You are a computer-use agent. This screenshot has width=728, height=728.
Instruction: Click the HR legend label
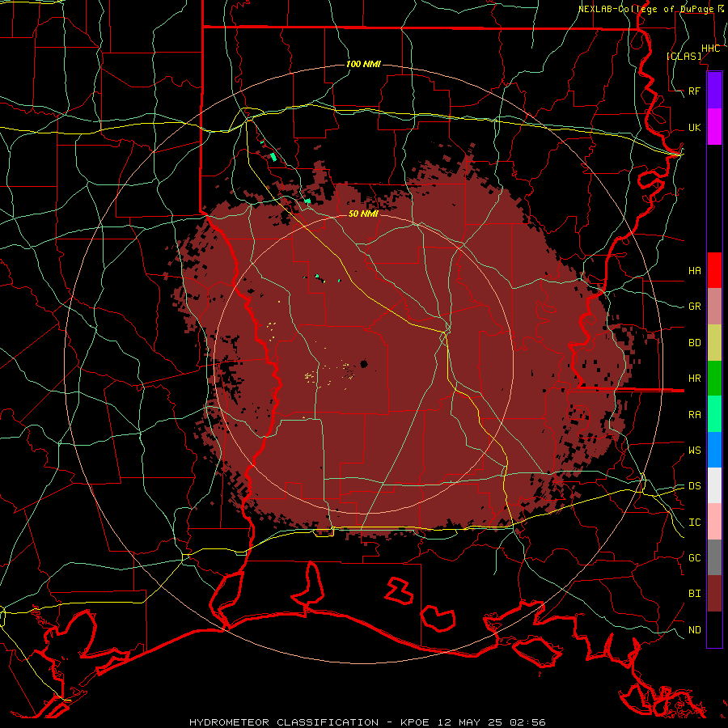(x=695, y=379)
